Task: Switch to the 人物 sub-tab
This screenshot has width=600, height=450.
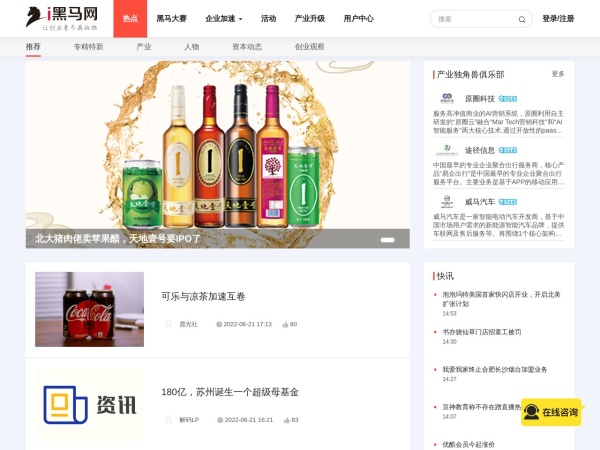Action: point(192,47)
